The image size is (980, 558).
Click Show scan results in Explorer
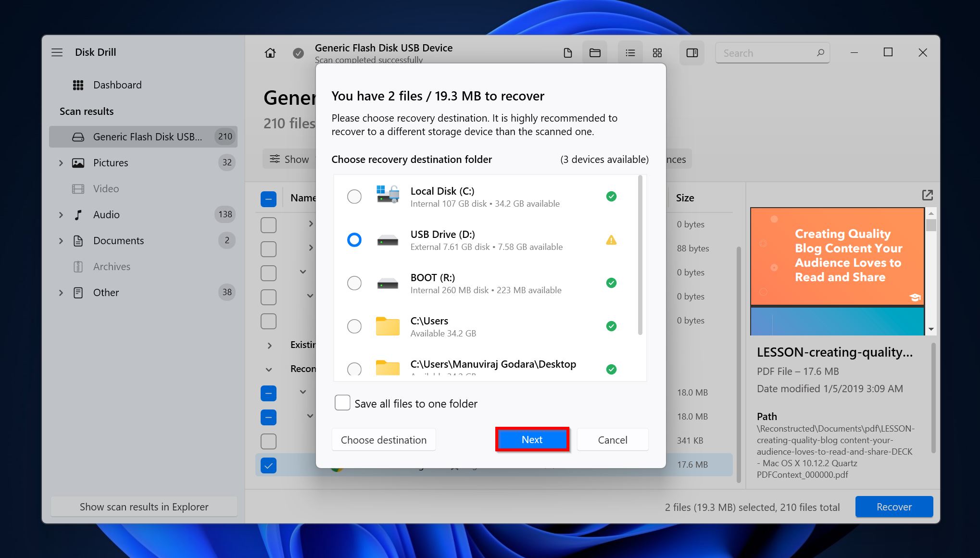click(143, 507)
